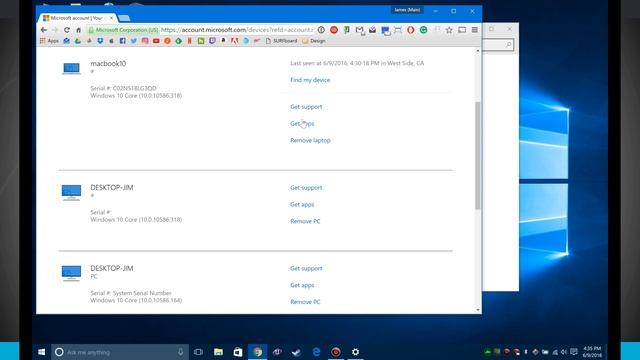The image size is (640, 360).
Task: Bookmark this page with the star
Action: tap(449, 30)
